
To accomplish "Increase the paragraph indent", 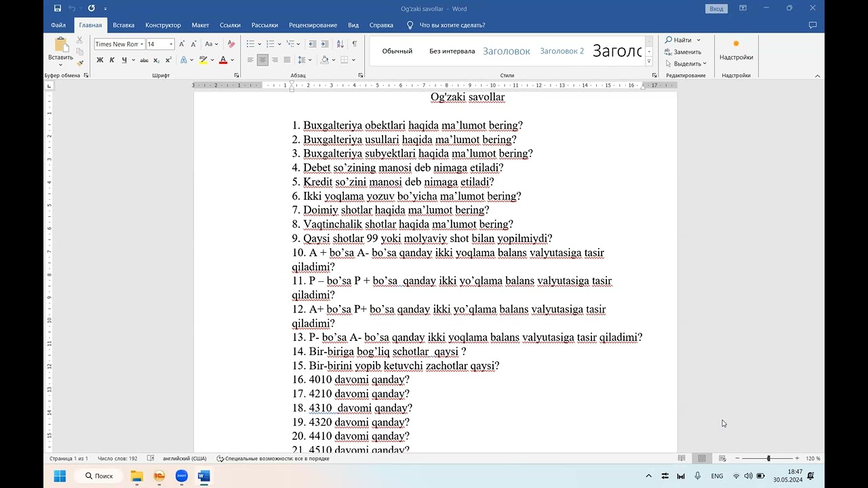I will pyautogui.click(x=326, y=44).
